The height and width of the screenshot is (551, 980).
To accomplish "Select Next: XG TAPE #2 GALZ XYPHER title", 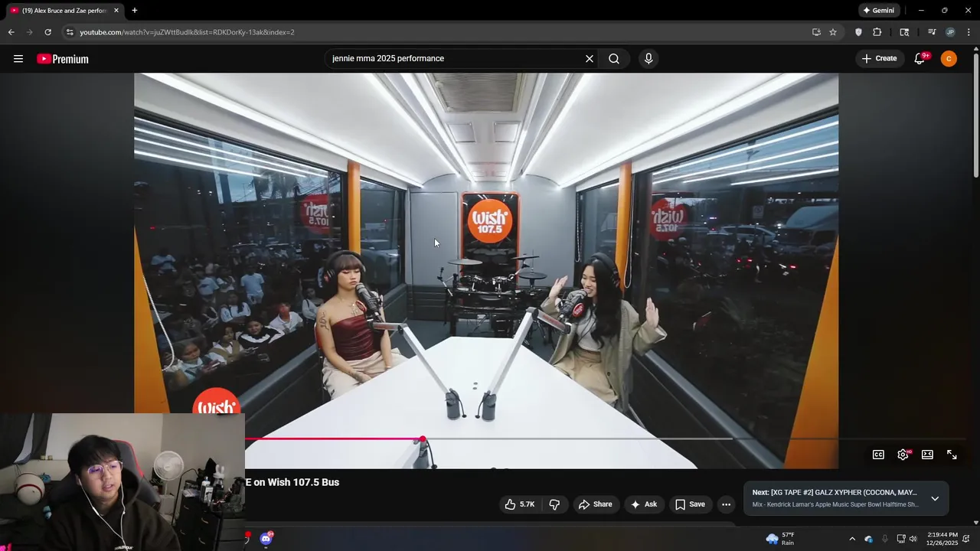I will pyautogui.click(x=835, y=493).
